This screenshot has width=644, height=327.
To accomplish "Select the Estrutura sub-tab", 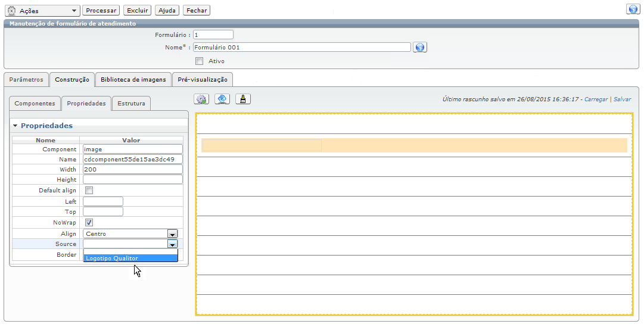I will click(x=131, y=104).
